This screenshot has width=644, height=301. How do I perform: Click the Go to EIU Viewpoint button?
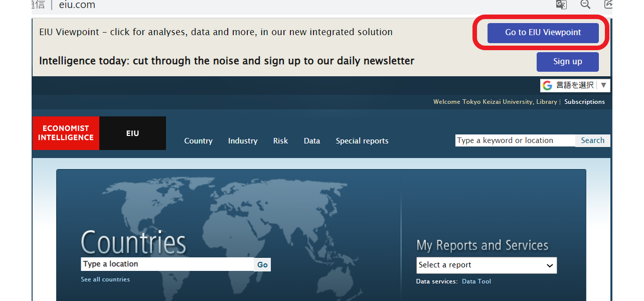click(x=543, y=33)
